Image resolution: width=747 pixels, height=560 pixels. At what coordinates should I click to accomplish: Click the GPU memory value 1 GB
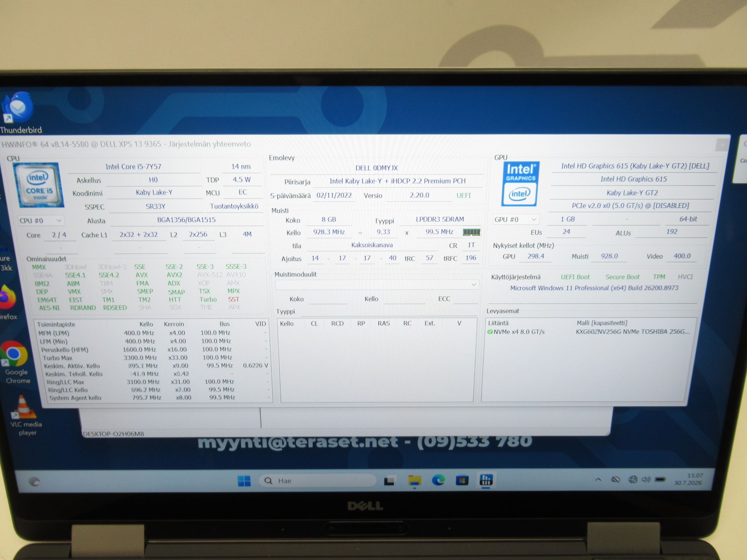[568, 219]
